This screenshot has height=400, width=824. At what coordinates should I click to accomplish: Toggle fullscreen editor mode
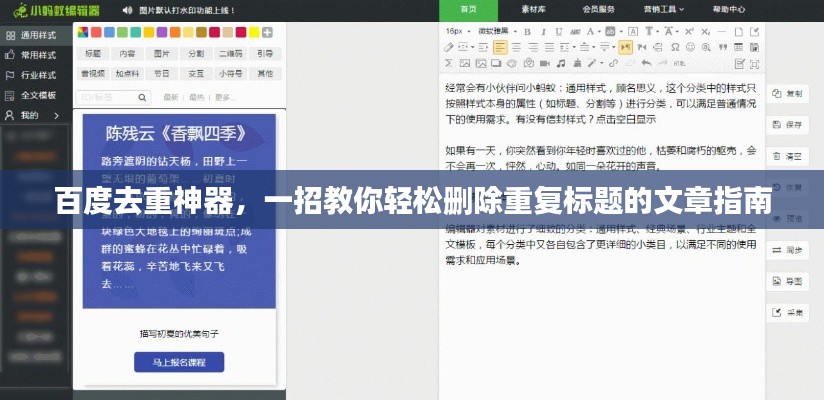[x=755, y=64]
